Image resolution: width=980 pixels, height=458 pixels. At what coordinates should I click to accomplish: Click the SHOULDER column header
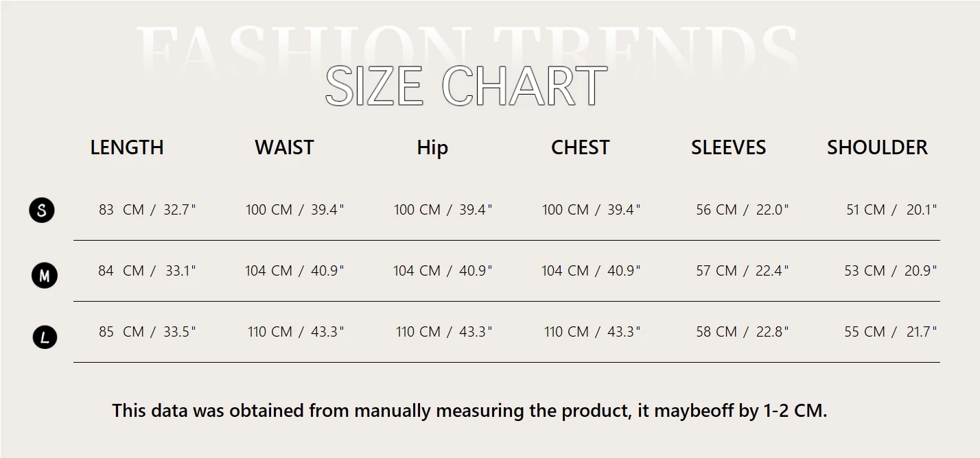pos(877,147)
